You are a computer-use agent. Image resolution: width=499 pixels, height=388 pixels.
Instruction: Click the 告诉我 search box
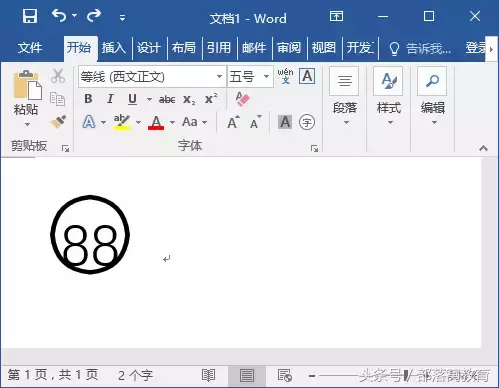pyautogui.click(x=420, y=49)
